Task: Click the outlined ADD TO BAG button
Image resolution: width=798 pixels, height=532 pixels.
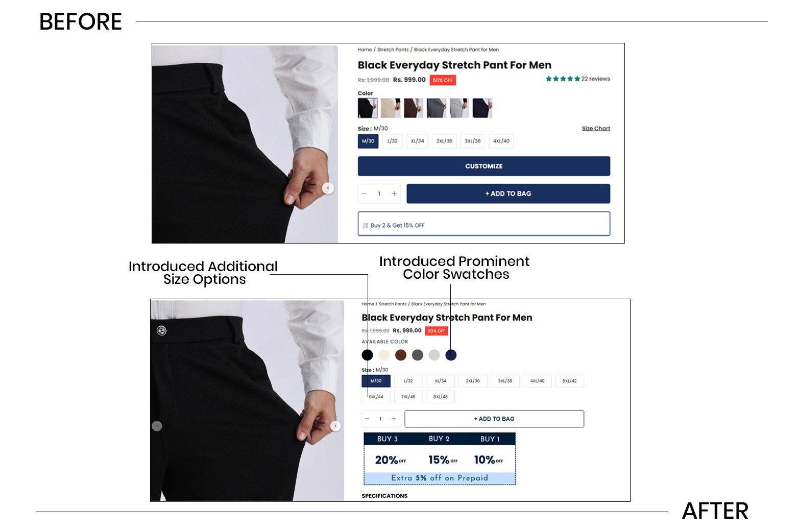Action: pos(494,419)
